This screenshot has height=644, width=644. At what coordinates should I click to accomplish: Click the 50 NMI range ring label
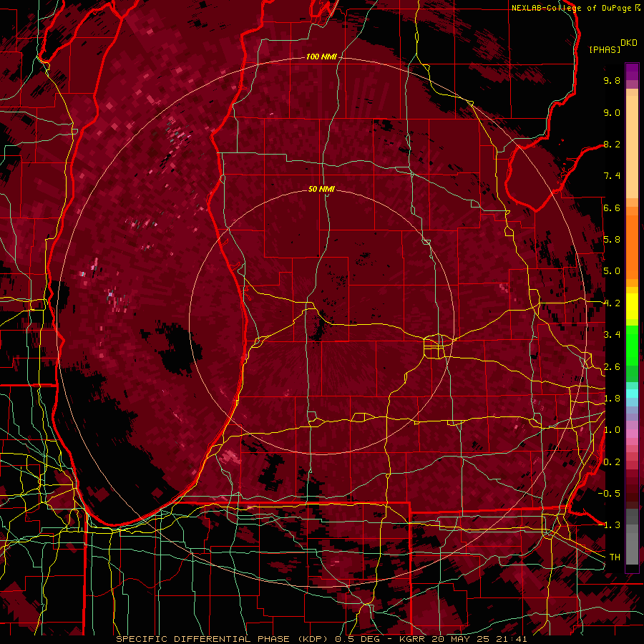tap(321, 190)
